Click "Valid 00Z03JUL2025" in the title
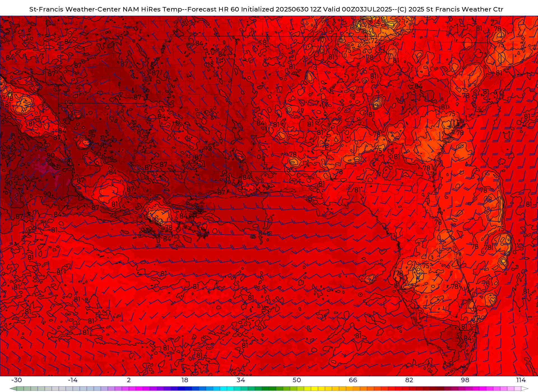Screen dimensions: 538x392 358,9
